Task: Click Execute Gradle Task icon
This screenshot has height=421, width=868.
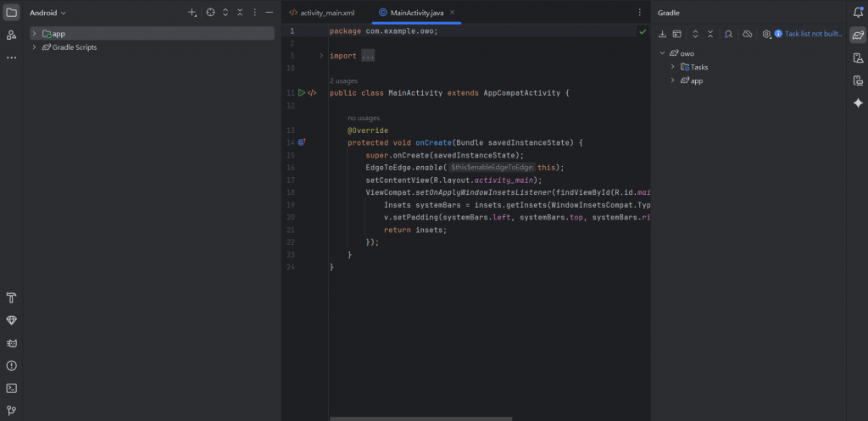Action: [676, 34]
